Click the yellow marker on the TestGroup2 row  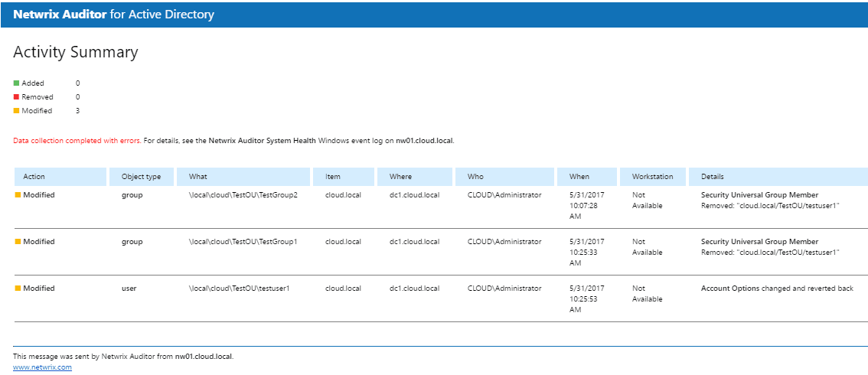pos(18,195)
